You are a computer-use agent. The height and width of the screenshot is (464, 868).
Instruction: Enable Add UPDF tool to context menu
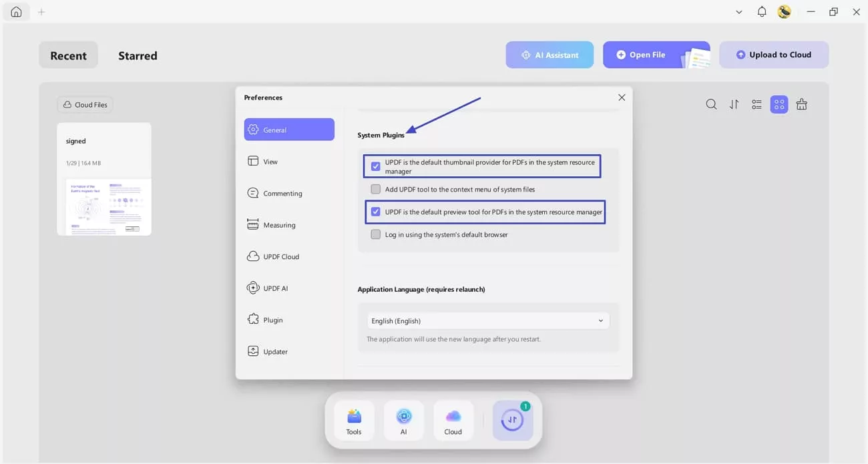tap(376, 190)
